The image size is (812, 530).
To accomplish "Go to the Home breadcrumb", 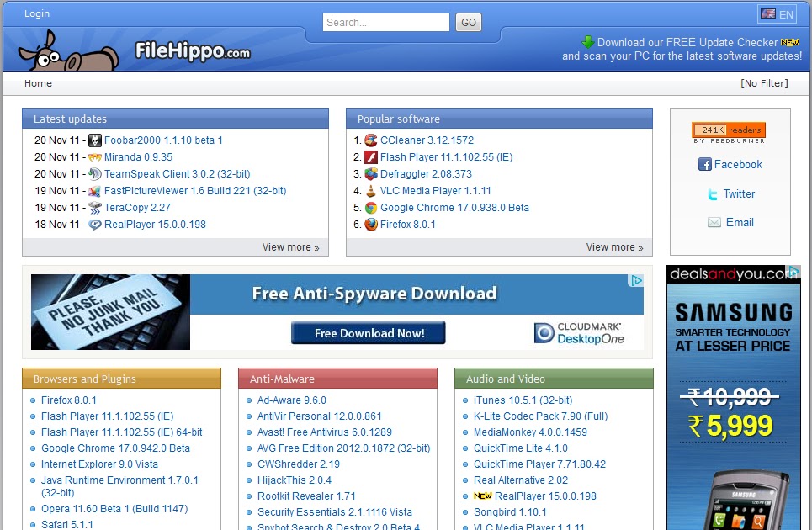I will click(39, 83).
